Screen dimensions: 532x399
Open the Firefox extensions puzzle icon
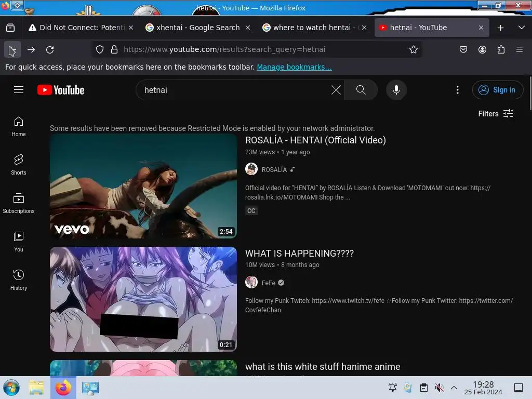[x=501, y=49]
